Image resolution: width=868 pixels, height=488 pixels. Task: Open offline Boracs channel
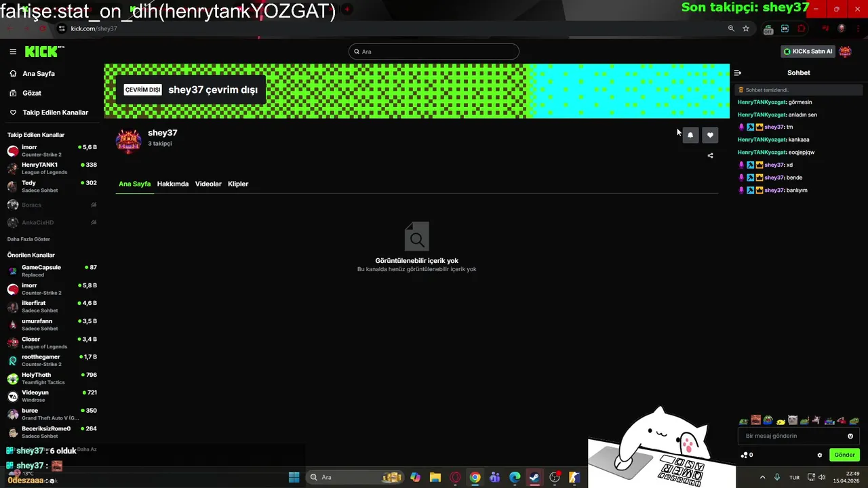[52, 205]
